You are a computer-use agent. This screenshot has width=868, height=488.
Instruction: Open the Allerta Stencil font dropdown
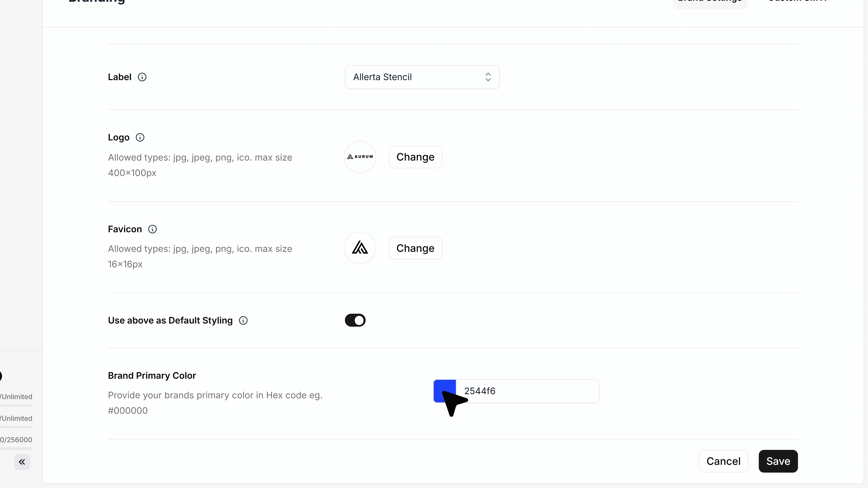coord(422,77)
